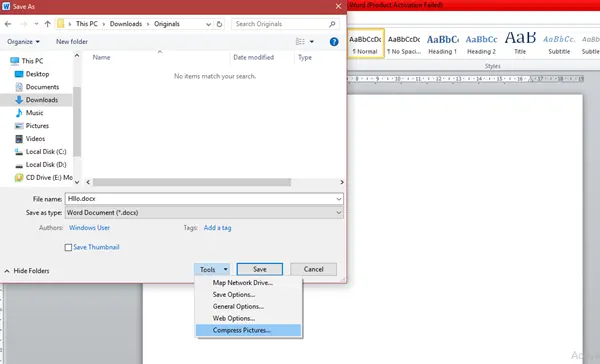
Task: Choose Compress Pictures menu item
Action: click(248, 330)
